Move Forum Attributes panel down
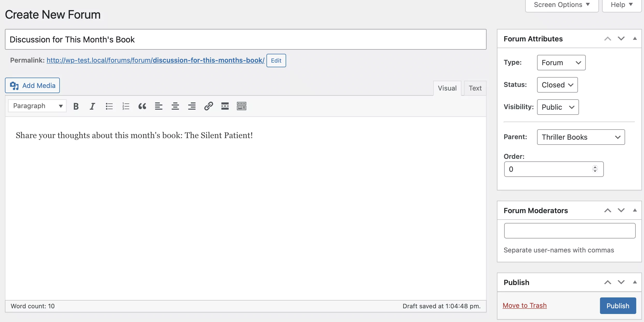The image size is (644, 322). pyautogui.click(x=621, y=39)
